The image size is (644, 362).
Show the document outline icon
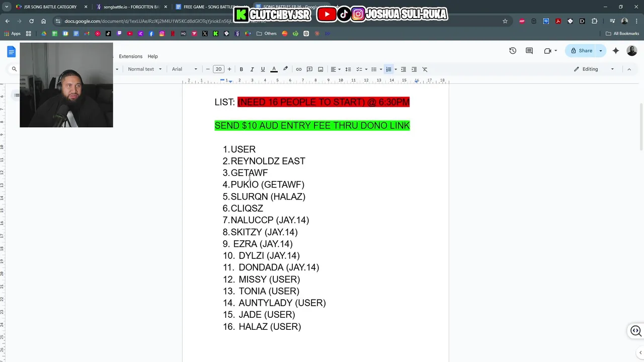(x=17, y=95)
